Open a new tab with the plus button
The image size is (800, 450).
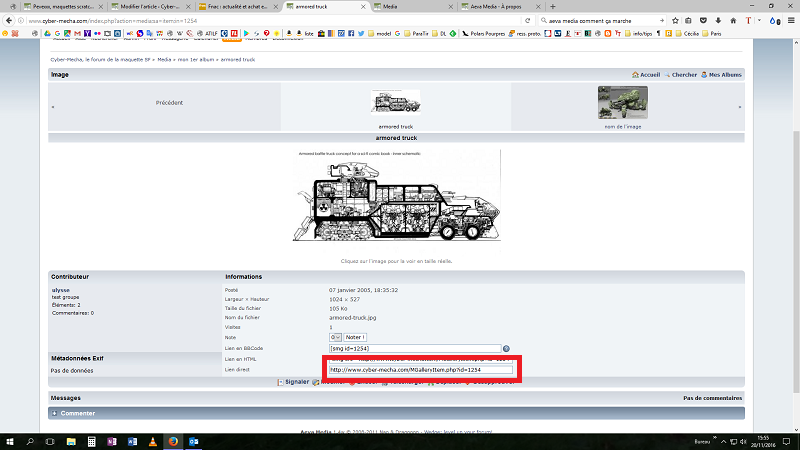pyautogui.click(x=553, y=7)
